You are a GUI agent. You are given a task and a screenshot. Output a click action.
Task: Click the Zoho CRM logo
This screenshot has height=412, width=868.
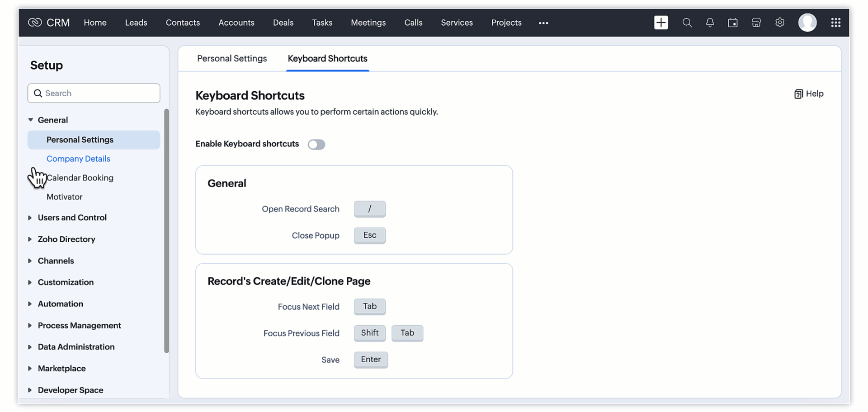point(49,23)
